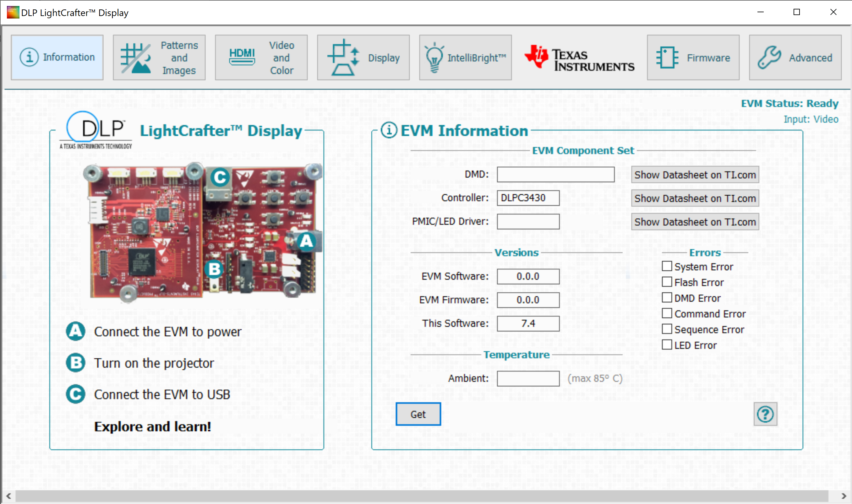Open the Advanced wrench tab
Image resolution: width=852 pixels, height=504 pixels.
pyautogui.click(x=795, y=57)
